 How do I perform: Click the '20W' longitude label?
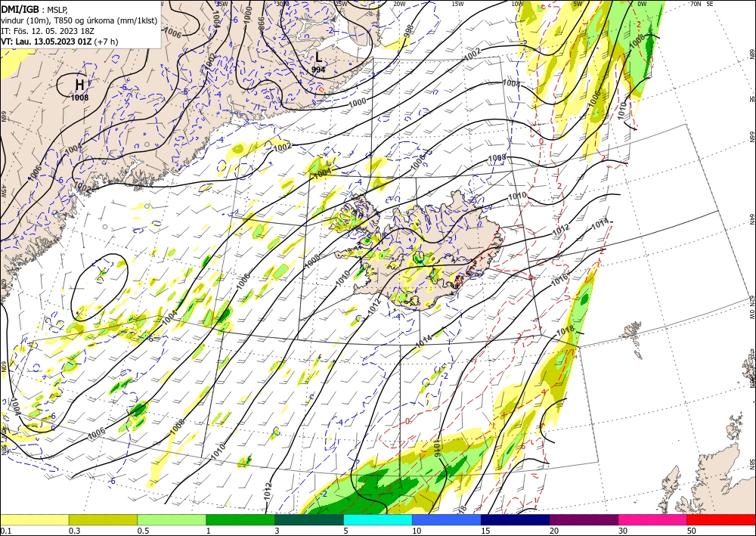399,4
